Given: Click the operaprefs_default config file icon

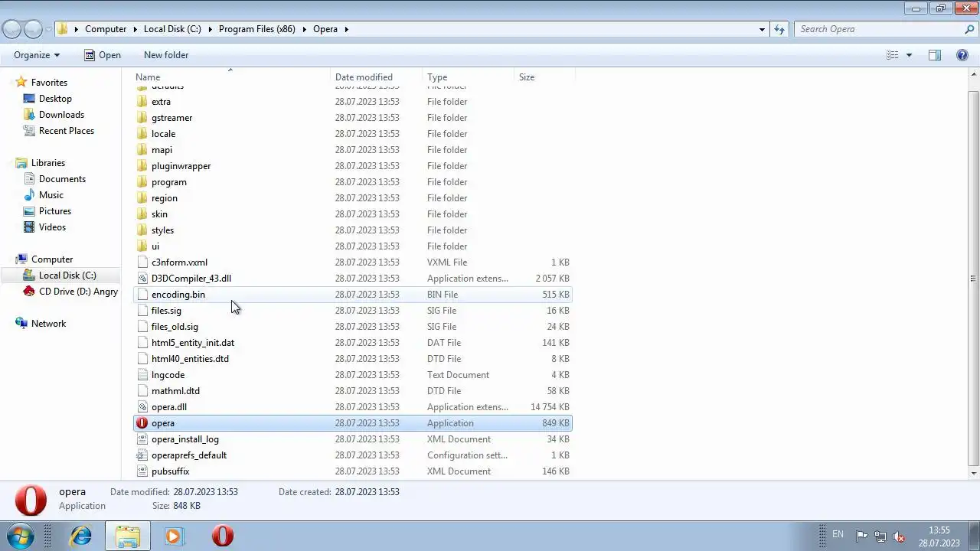Looking at the screenshot, I should (142, 455).
